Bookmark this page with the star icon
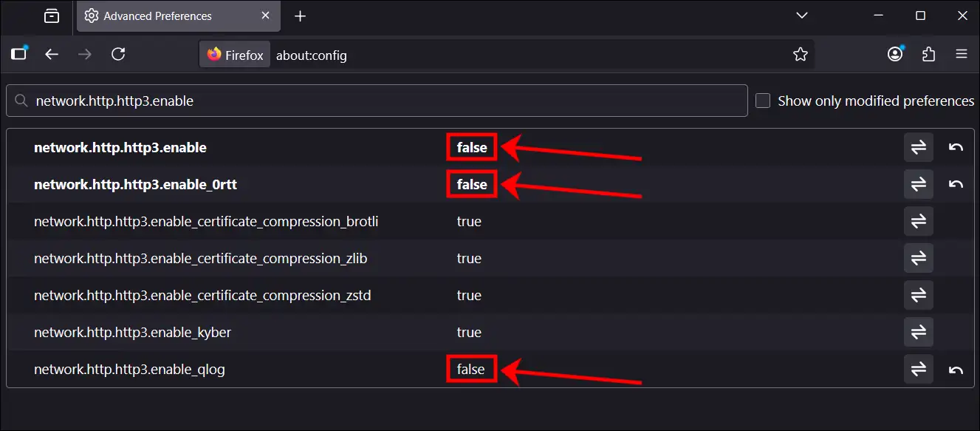 pos(800,55)
